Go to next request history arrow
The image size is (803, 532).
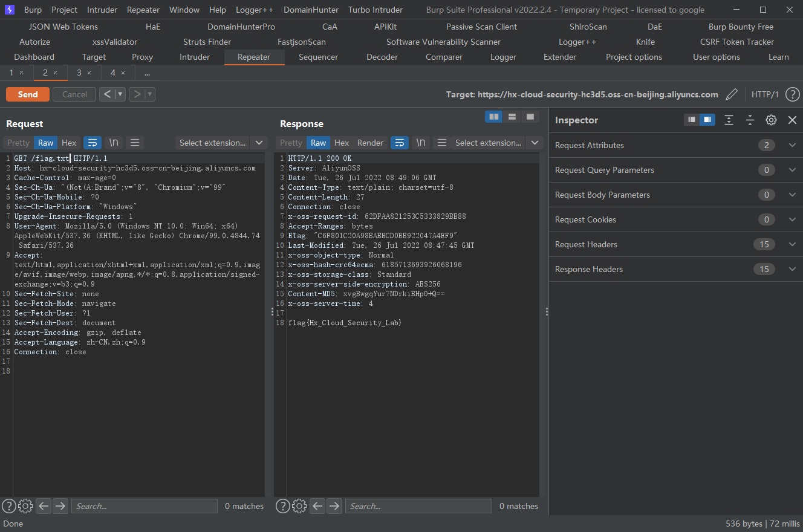coord(137,94)
